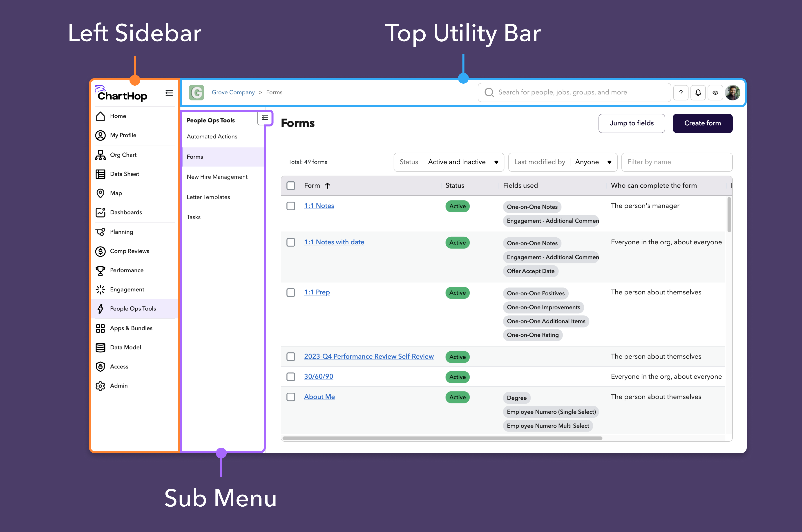Switch to Letter Templates in the sub menu

[x=208, y=197]
